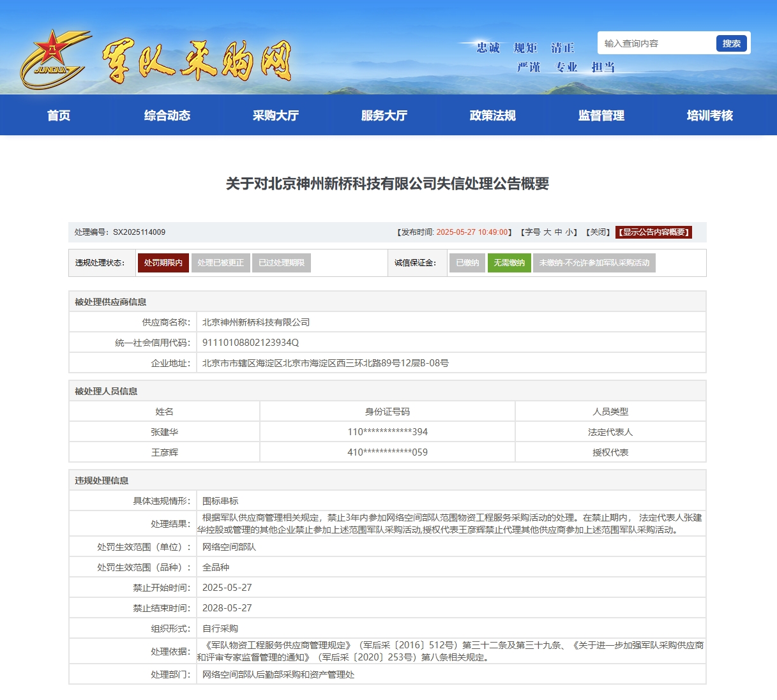Set font size to 小
777x700 pixels.
coord(569,232)
